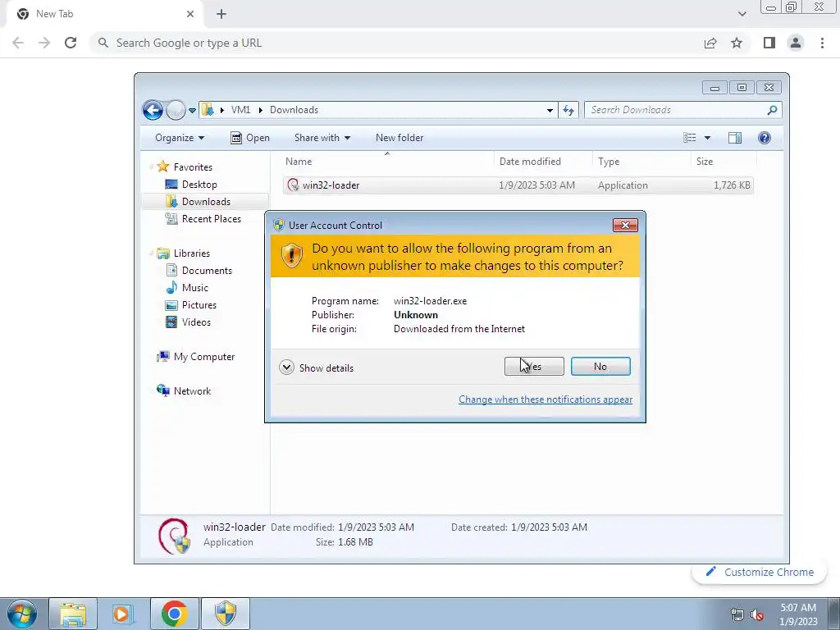Viewport: 840px width, 630px height.
Task: Open Chrome three-dot menu
Action: (x=822, y=43)
